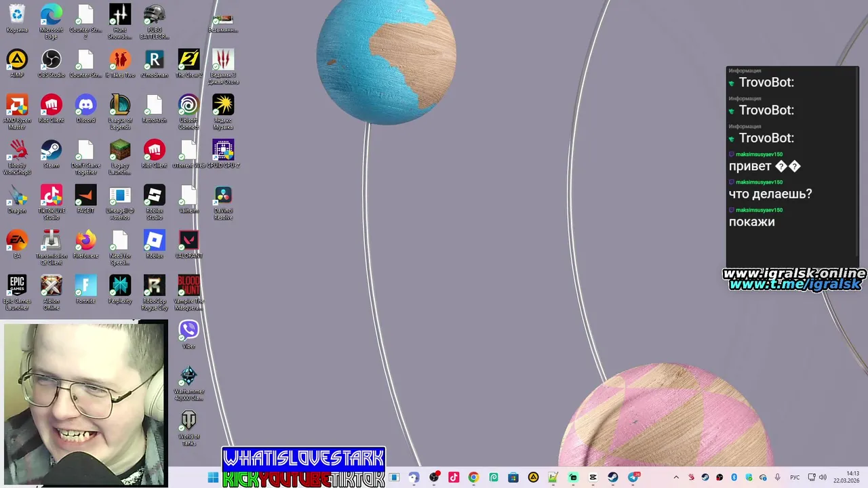Select the RetroArch file icon
868x488 pixels.
click(155, 108)
